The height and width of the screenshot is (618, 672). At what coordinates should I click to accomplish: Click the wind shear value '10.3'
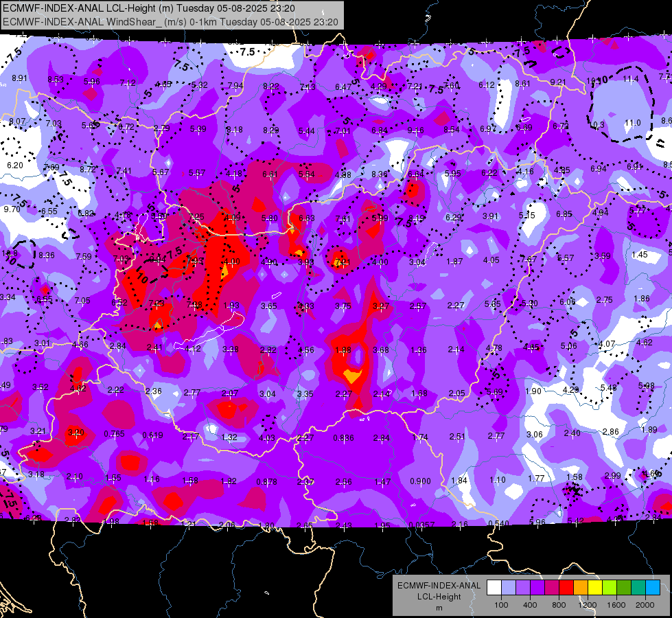point(596,125)
